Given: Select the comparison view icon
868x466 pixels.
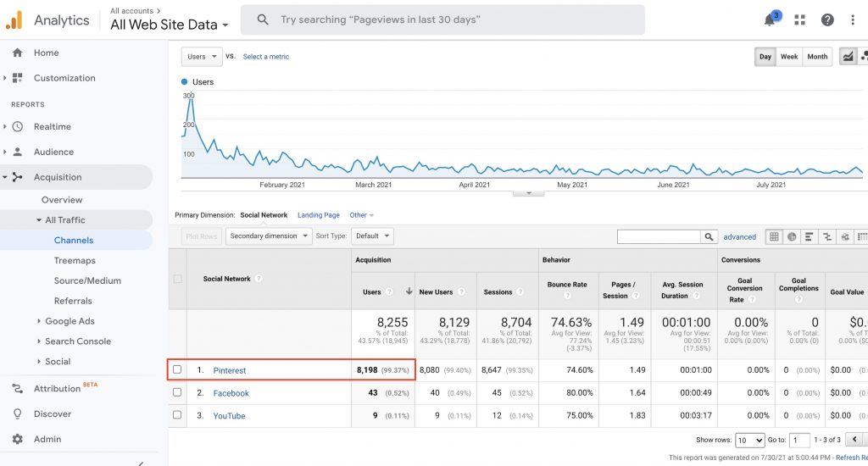Looking at the screenshot, I should point(827,237).
